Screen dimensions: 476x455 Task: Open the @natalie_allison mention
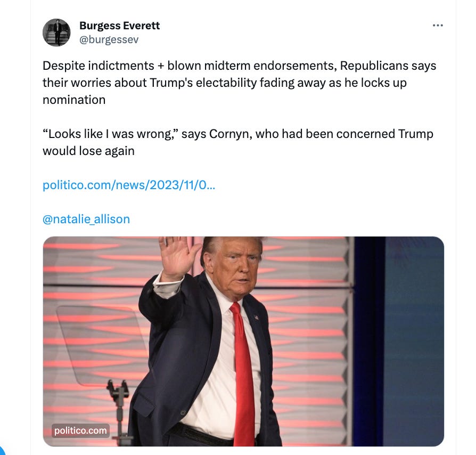coord(86,219)
